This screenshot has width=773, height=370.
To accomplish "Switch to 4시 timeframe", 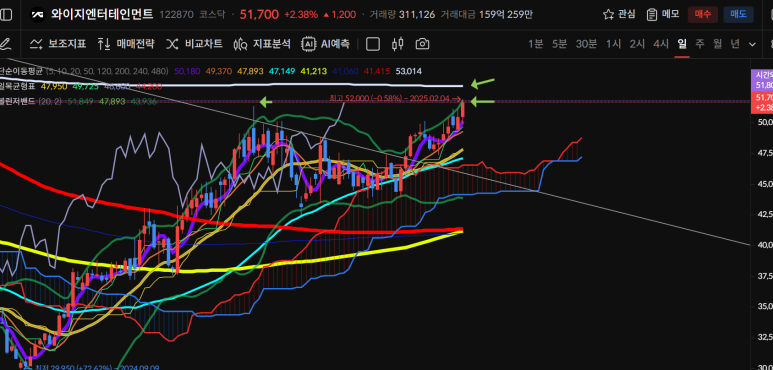I will click(x=661, y=44).
